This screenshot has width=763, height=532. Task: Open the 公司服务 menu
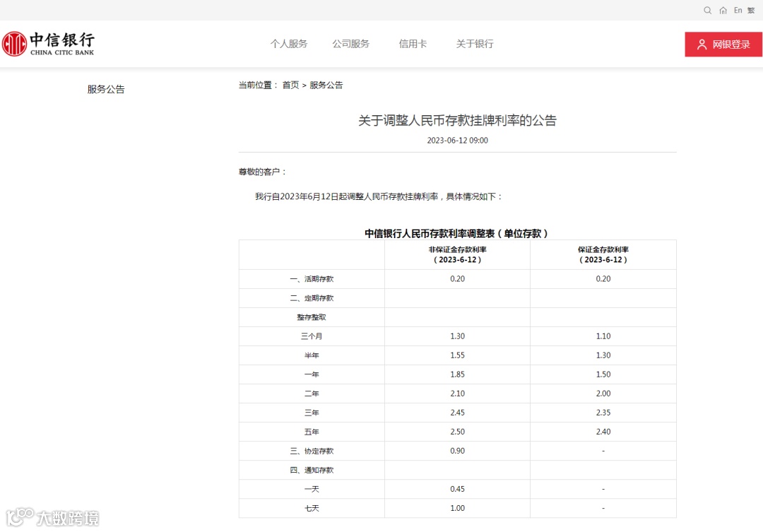[351, 44]
